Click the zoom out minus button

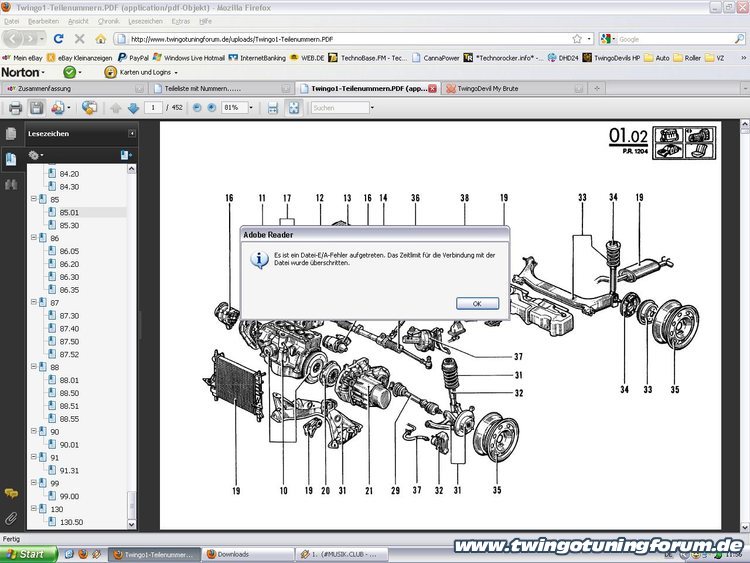pyautogui.click(x=196, y=107)
